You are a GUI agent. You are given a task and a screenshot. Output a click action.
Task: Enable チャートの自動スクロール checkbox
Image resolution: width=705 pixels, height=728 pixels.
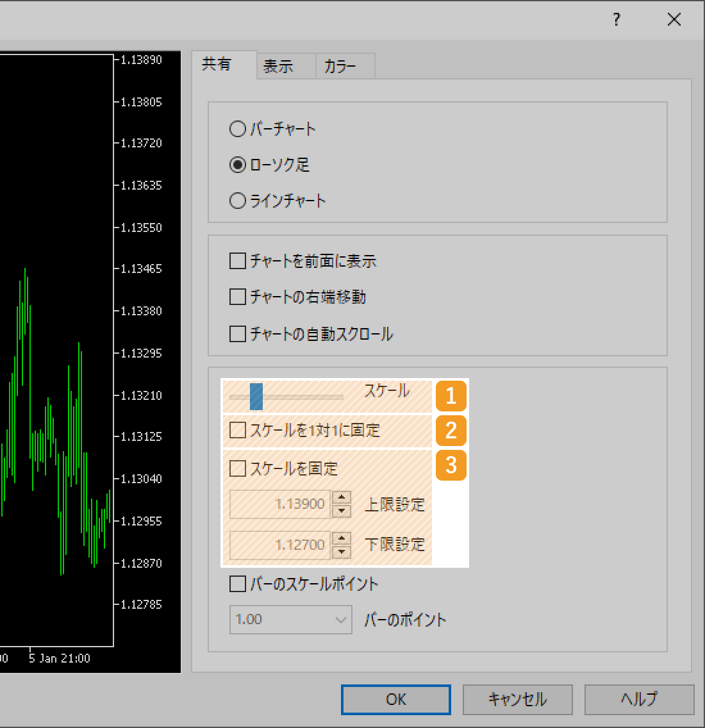(x=238, y=334)
